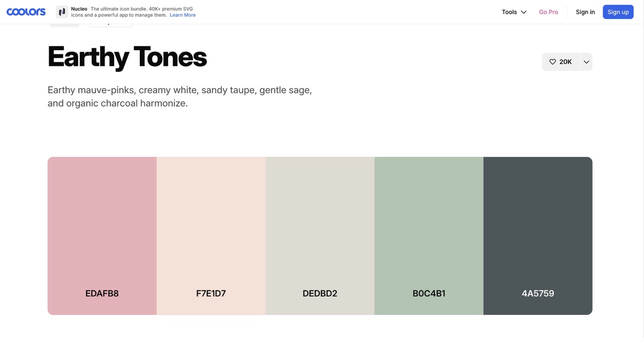
Task: Click the Coolors logo
Action: 26,12
